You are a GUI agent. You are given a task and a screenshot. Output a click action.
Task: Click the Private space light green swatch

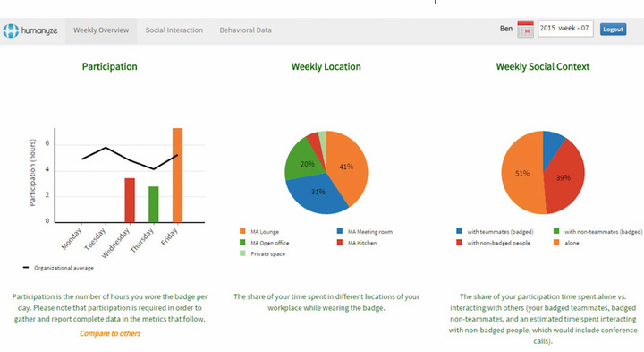point(242,253)
